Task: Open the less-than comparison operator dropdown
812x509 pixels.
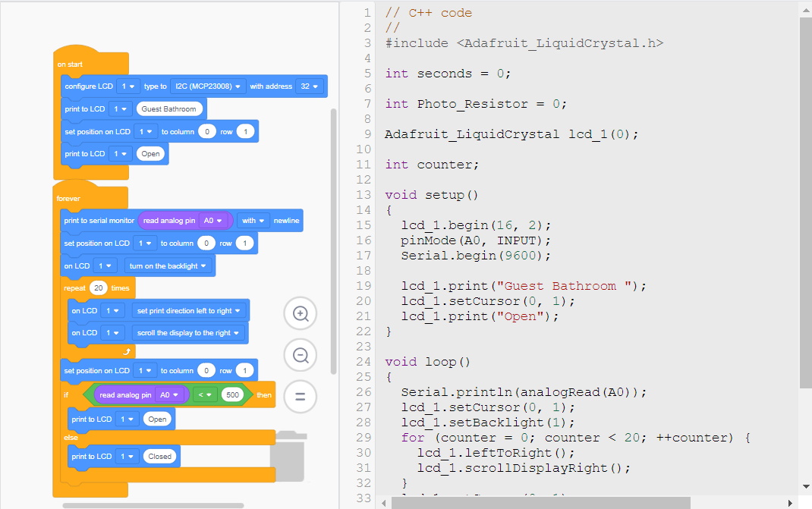Action: (x=205, y=395)
